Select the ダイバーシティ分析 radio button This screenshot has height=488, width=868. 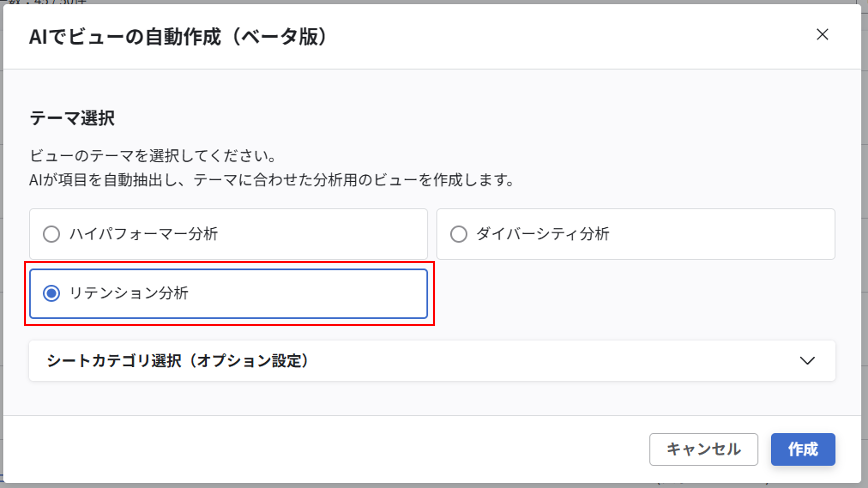tap(459, 234)
